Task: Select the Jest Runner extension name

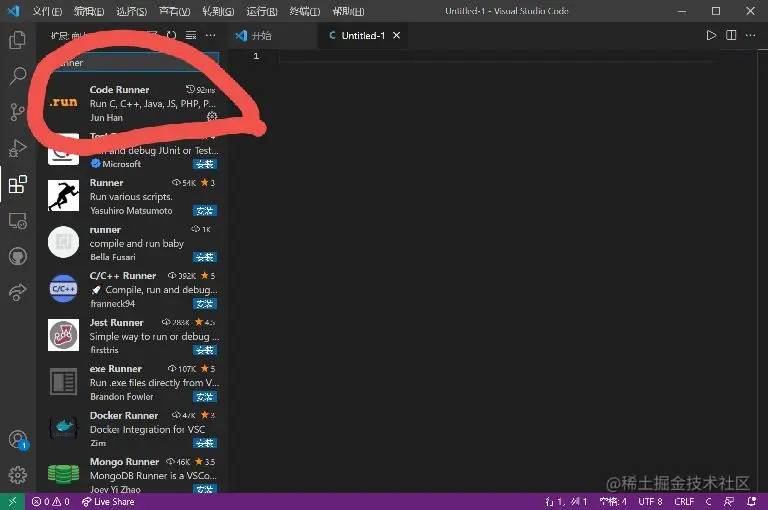Action: click(x=117, y=322)
